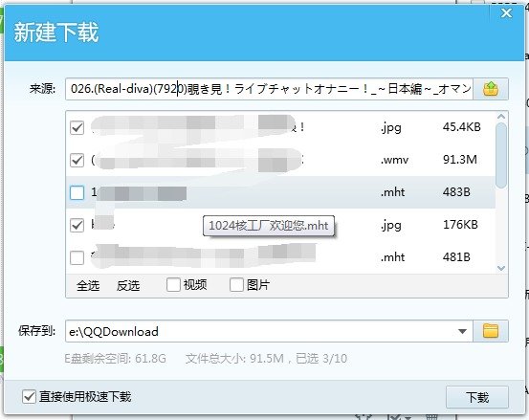Click the file list scroll-down arrow
The image size is (529, 420).
click(501, 268)
